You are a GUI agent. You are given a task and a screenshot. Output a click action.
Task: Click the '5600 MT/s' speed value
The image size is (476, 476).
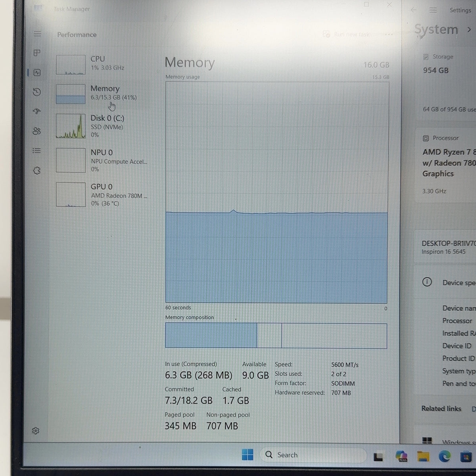click(345, 365)
